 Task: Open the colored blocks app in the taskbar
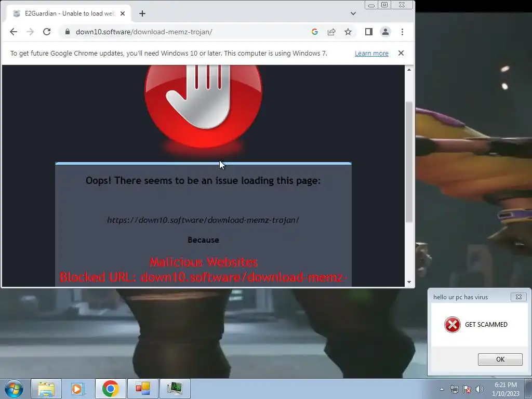pos(142,389)
